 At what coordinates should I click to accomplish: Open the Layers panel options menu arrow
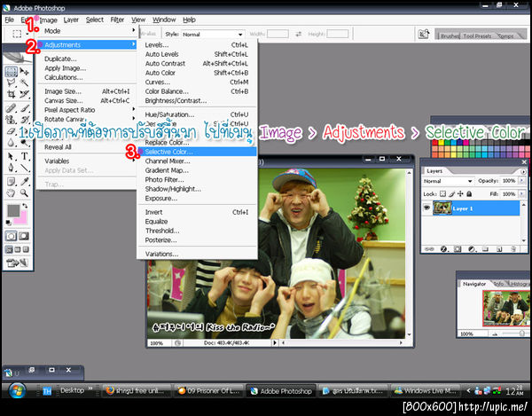pos(523,172)
